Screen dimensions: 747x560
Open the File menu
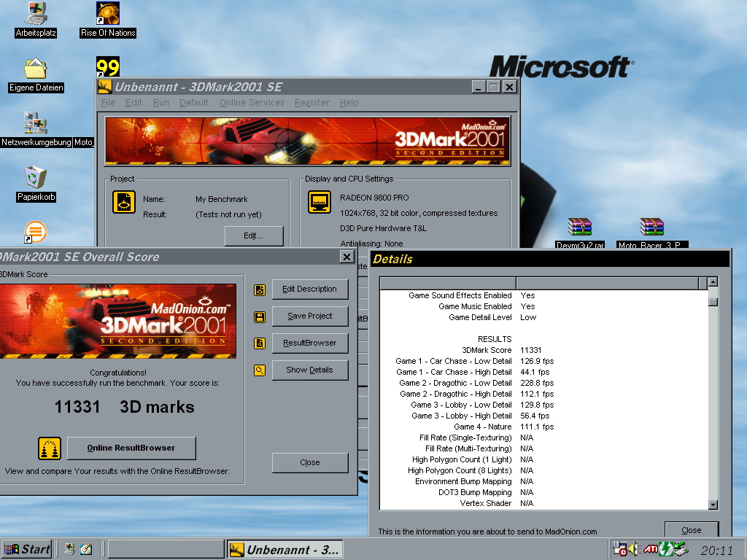[x=108, y=103]
